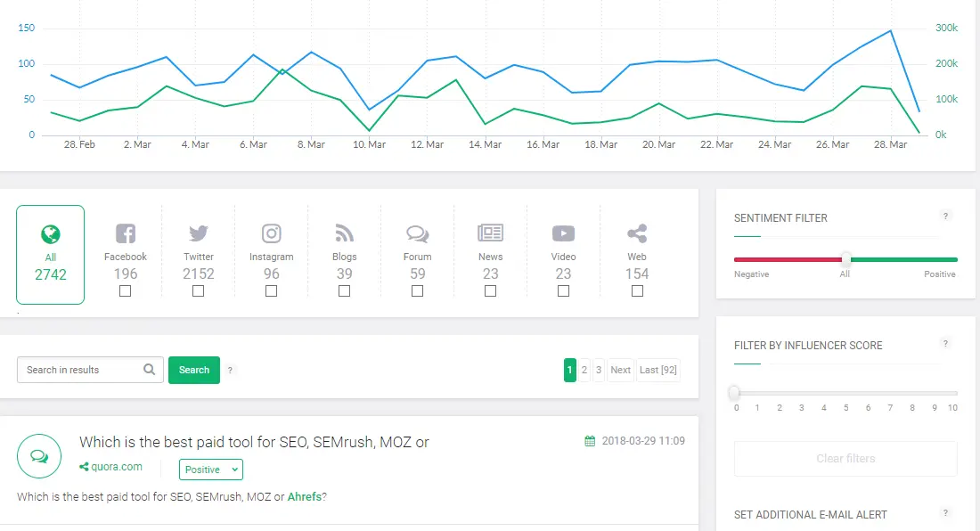Image resolution: width=980 pixels, height=531 pixels.
Task: Enable the Web source checkbox
Action: tap(637, 291)
